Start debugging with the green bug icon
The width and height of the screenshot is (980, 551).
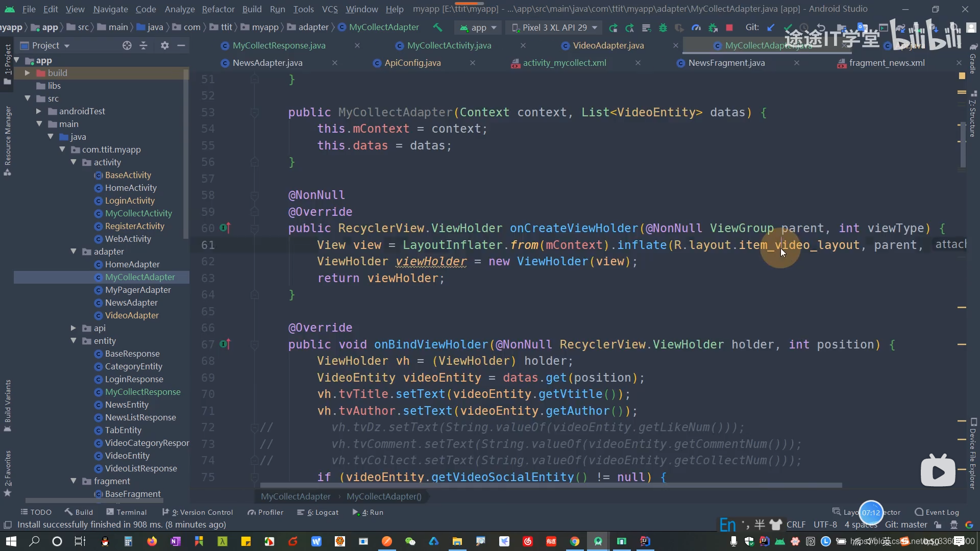tap(663, 28)
